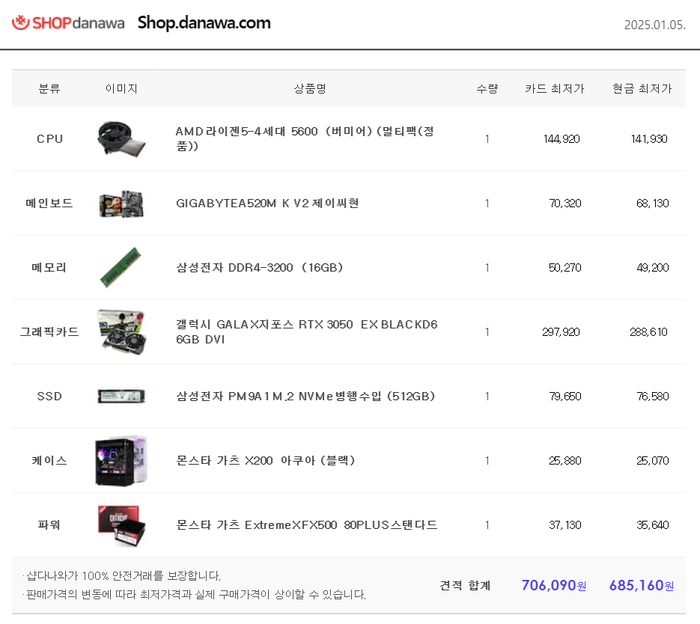The height and width of the screenshot is (624, 700).
Task: Open 삼성전자 DDR4-3200 (16GB) product name
Action: pyautogui.click(x=259, y=267)
